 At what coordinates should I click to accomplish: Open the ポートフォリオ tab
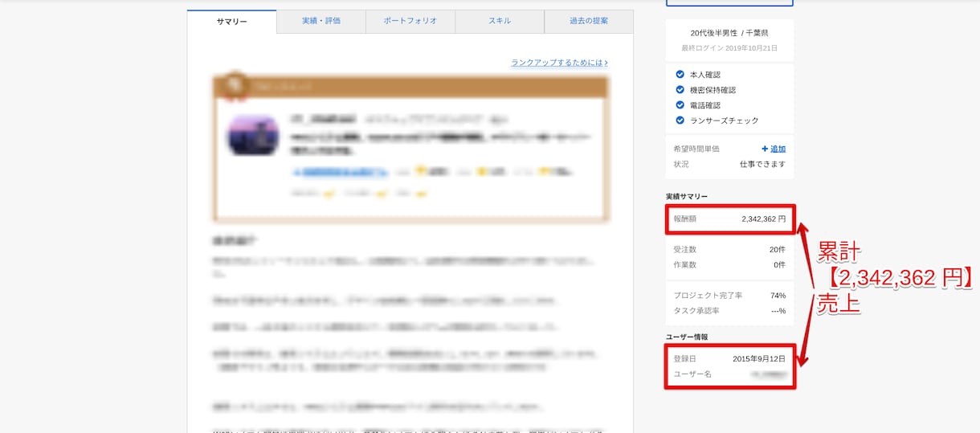coord(410,21)
